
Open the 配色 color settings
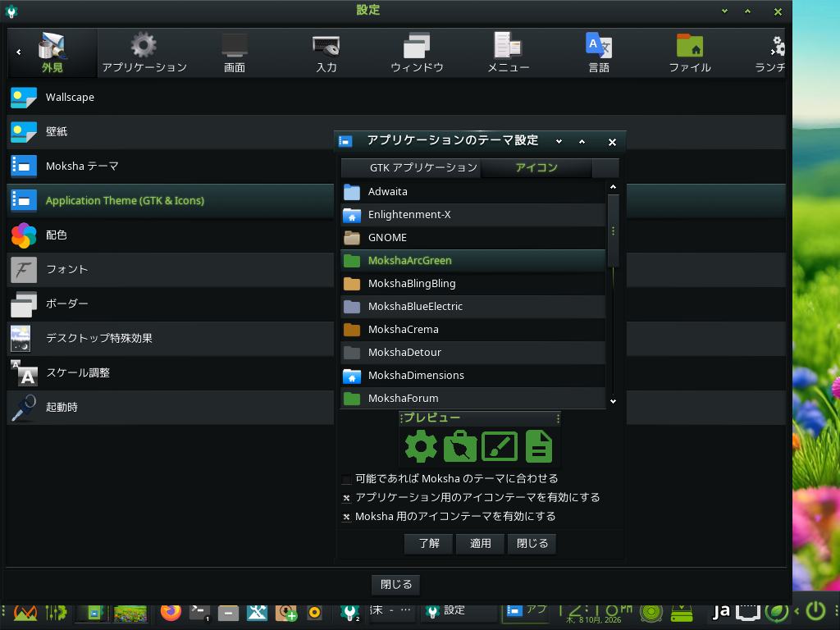click(171, 235)
